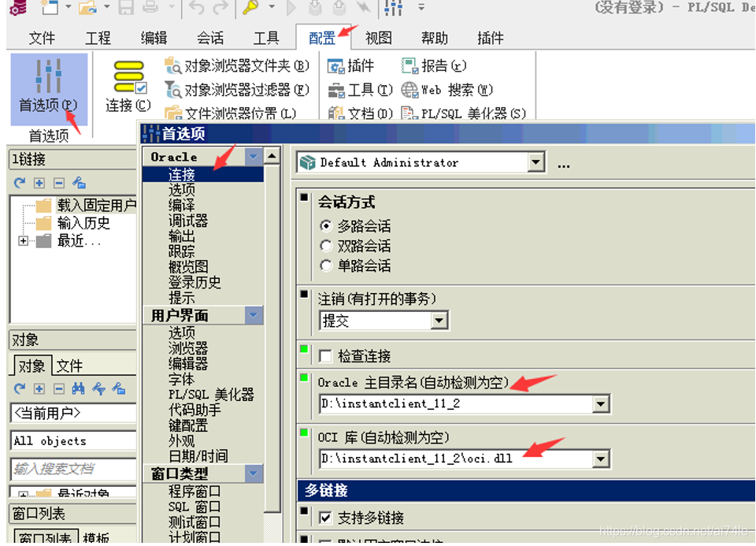Screen dimensions: 756x546
Task: Select 字体 under 用户界面
Action: tap(181, 379)
